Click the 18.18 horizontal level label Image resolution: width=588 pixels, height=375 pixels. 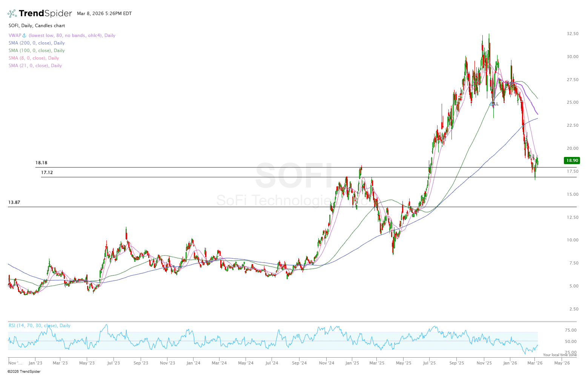click(x=41, y=163)
